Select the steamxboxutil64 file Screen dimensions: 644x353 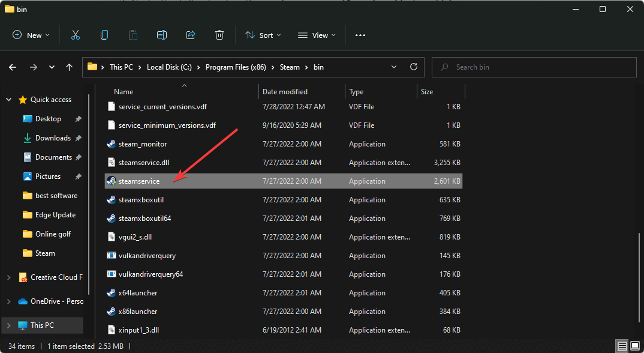[x=284, y=219]
